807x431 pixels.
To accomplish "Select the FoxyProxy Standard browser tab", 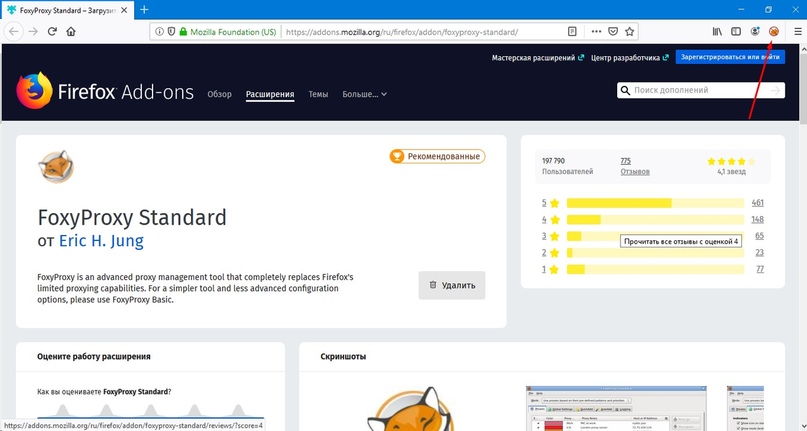I will click(x=68, y=10).
